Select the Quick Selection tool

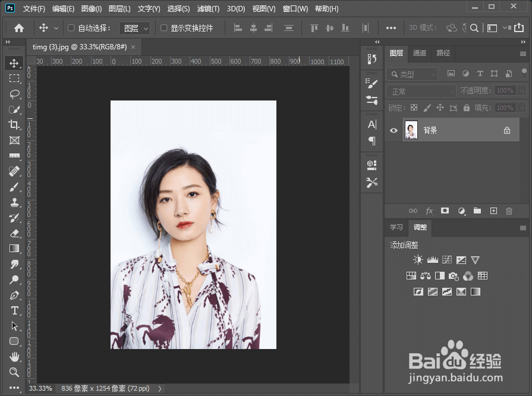pos(14,109)
